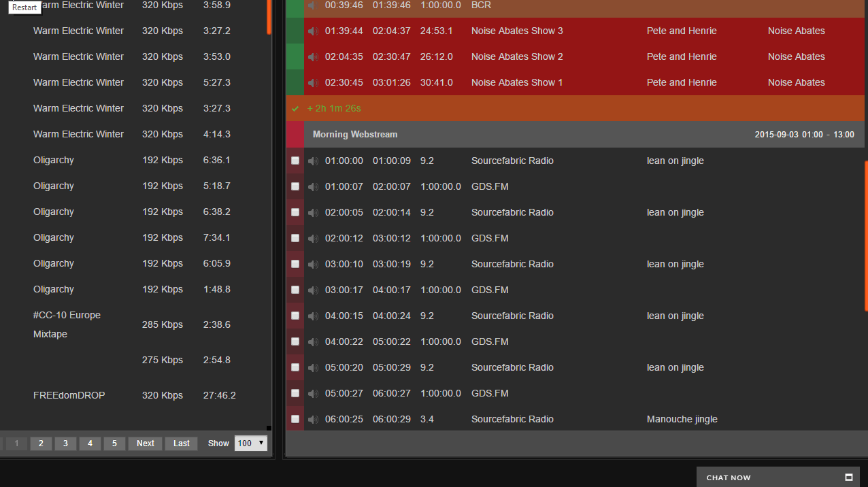
Task: Click speaker icon for 05:00:20 Sourcefabric Radio row
Action: point(313,368)
